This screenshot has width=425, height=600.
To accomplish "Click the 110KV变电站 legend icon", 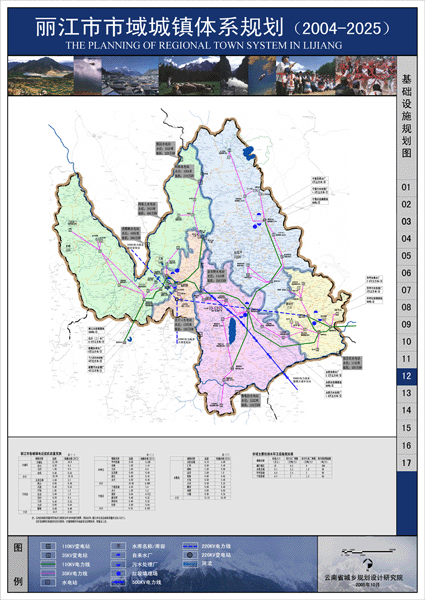I will pyautogui.click(x=48, y=546).
